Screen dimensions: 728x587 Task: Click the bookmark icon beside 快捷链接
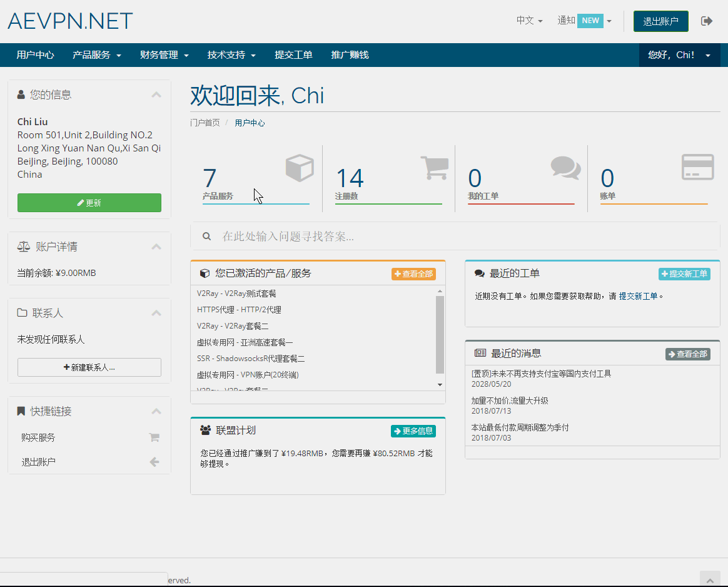pyautogui.click(x=21, y=411)
